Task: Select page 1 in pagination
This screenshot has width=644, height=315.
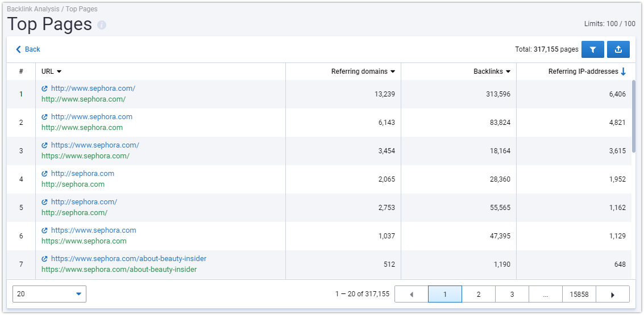Action: [x=445, y=294]
